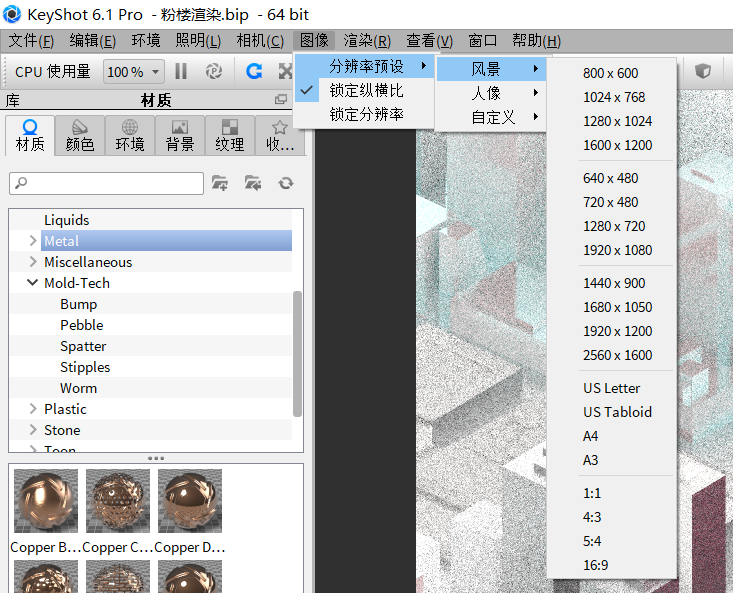Open the favorites star tab
This screenshot has height=593, width=733.
280,136
